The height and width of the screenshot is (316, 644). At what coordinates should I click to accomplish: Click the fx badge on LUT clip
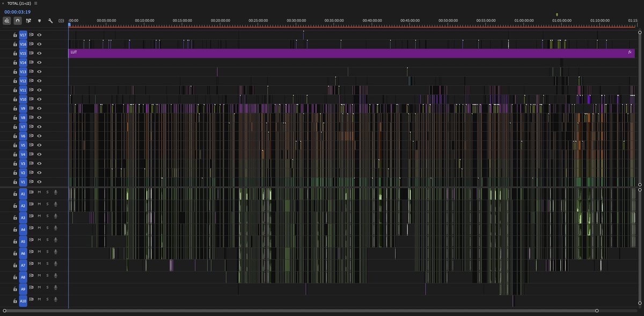coord(630,53)
